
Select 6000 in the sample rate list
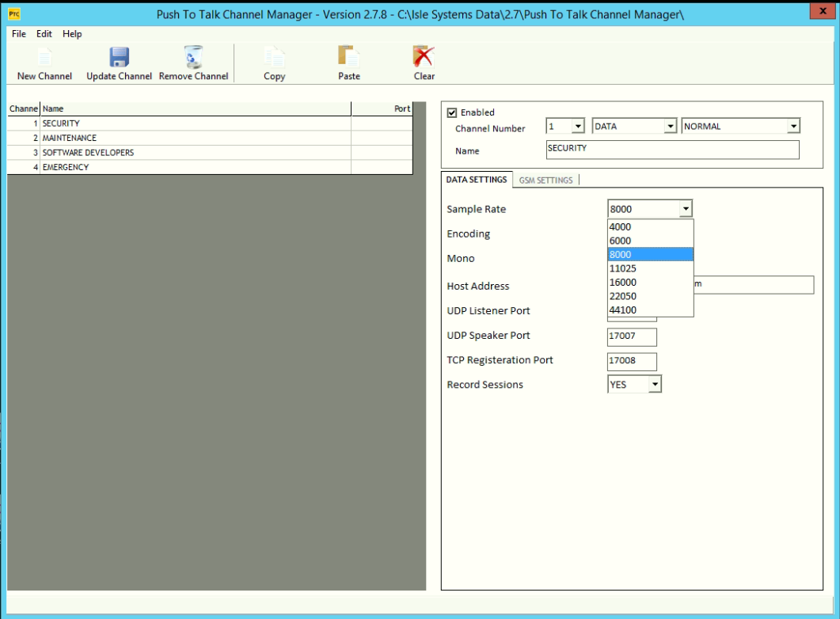coord(650,241)
